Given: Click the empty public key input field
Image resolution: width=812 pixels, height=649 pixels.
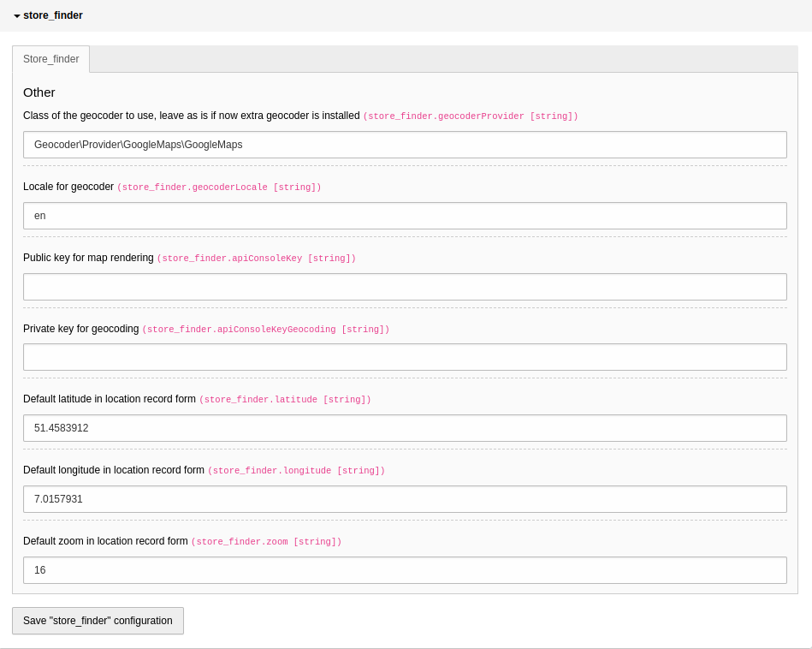Looking at the screenshot, I should tap(405, 286).
